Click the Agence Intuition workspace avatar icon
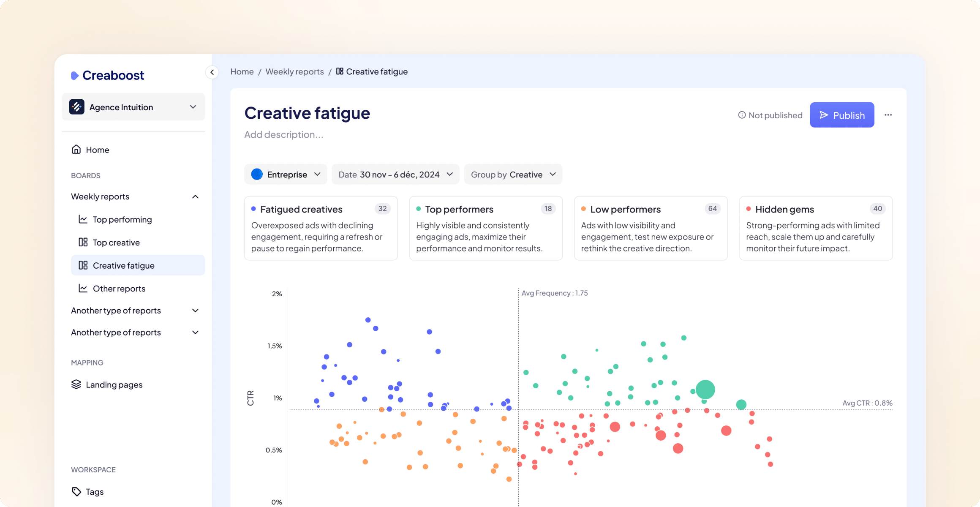 pyautogui.click(x=77, y=107)
